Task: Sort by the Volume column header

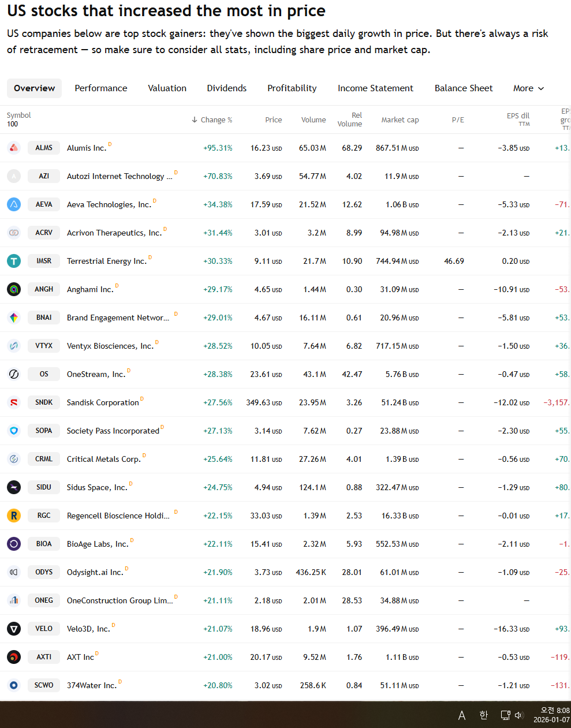Action: coord(314,120)
